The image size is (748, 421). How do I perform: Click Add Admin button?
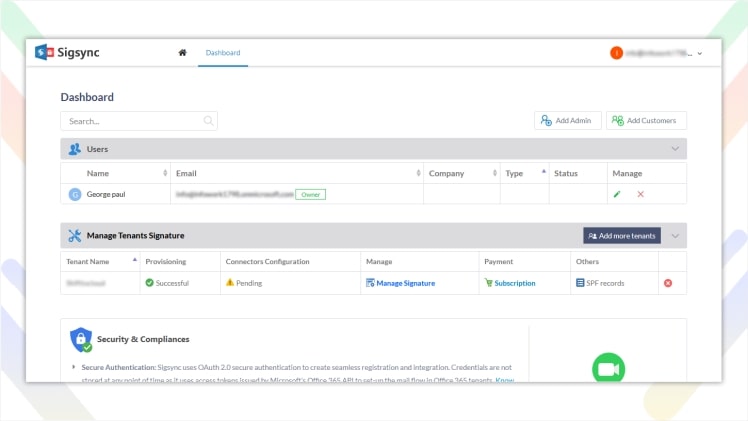click(x=567, y=121)
